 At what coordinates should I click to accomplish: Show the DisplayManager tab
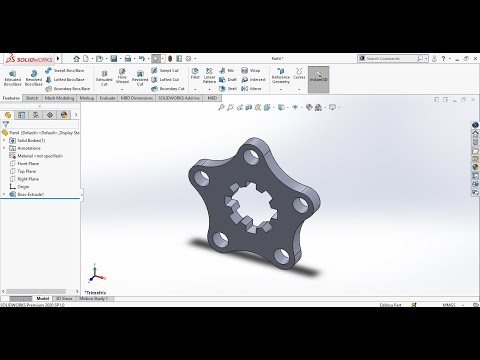tap(64, 115)
